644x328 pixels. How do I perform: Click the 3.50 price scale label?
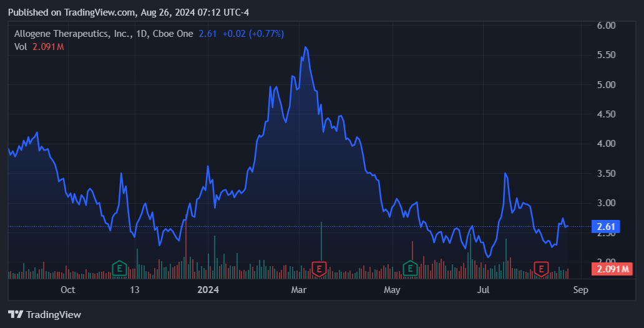point(606,174)
